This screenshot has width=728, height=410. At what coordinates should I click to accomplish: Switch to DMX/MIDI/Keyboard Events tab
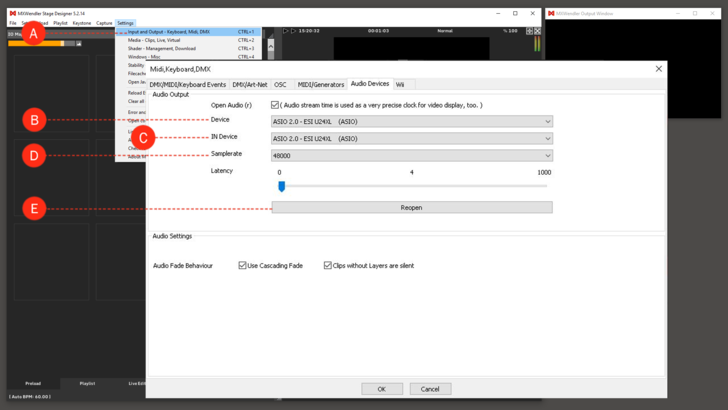click(x=188, y=85)
